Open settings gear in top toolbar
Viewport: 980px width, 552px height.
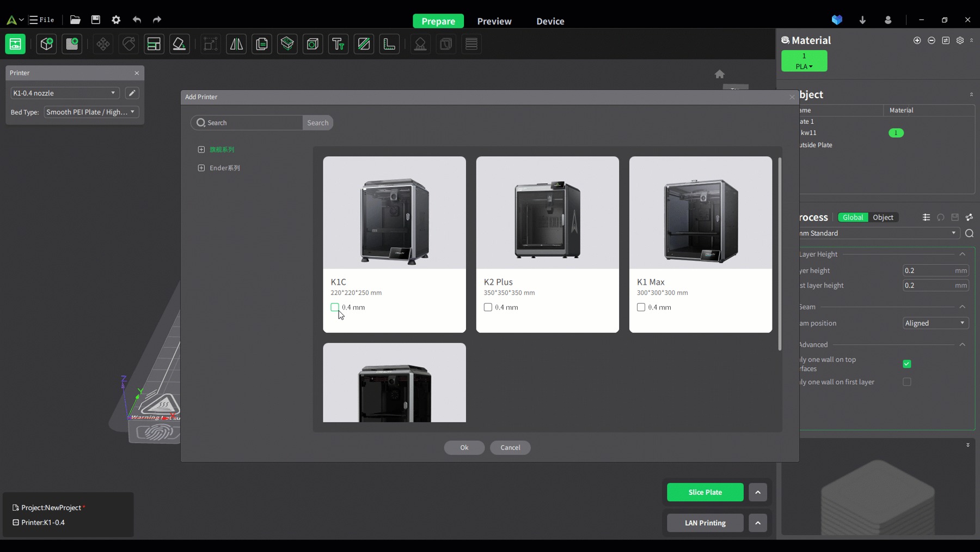click(x=116, y=20)
